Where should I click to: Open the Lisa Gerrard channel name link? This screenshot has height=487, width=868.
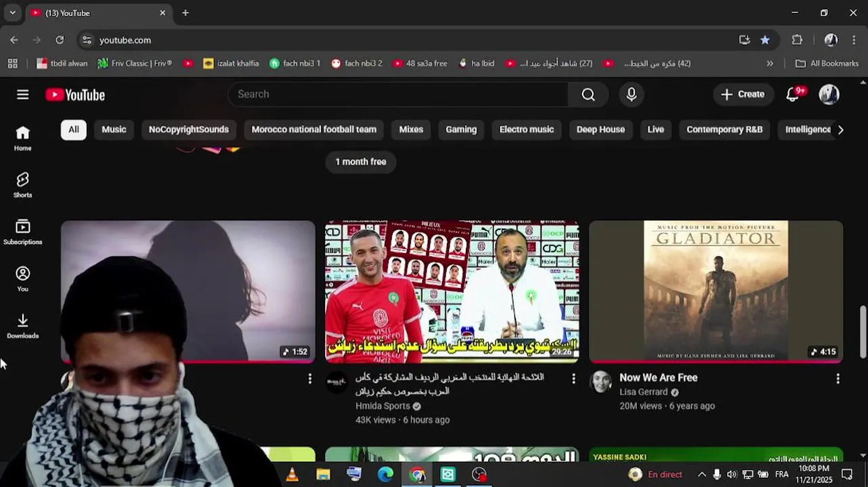(644, 392)
